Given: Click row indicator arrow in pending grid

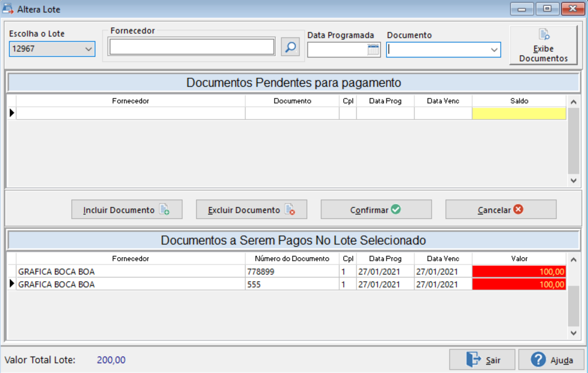Looking at the screenshot, I should pos(12,113).
